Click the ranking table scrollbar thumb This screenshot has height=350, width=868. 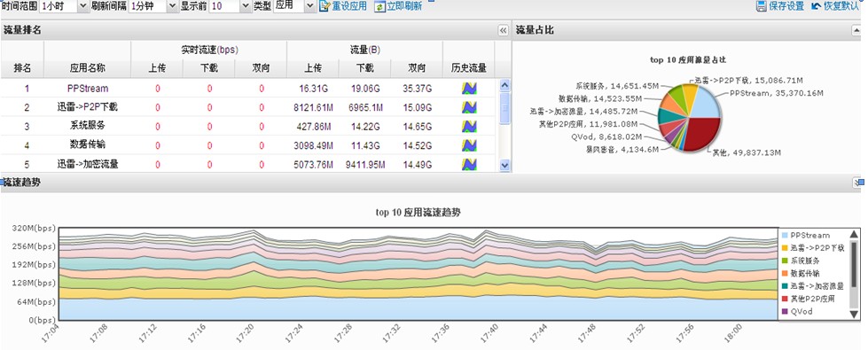point(504,107)
